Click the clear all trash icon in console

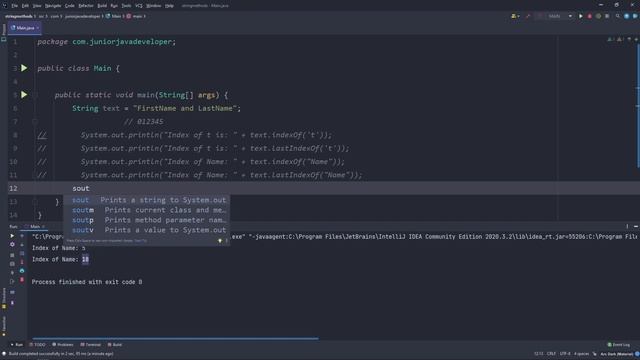[x=22, y=280]
